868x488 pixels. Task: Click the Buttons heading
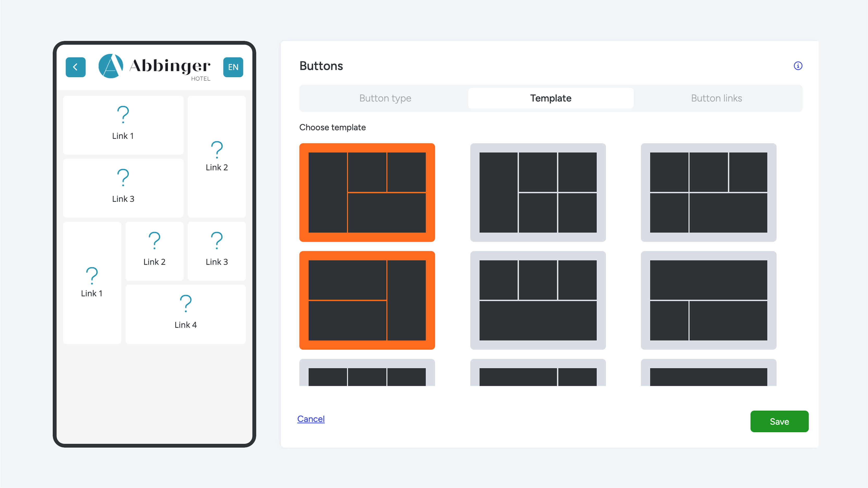[x=321, y=66]
